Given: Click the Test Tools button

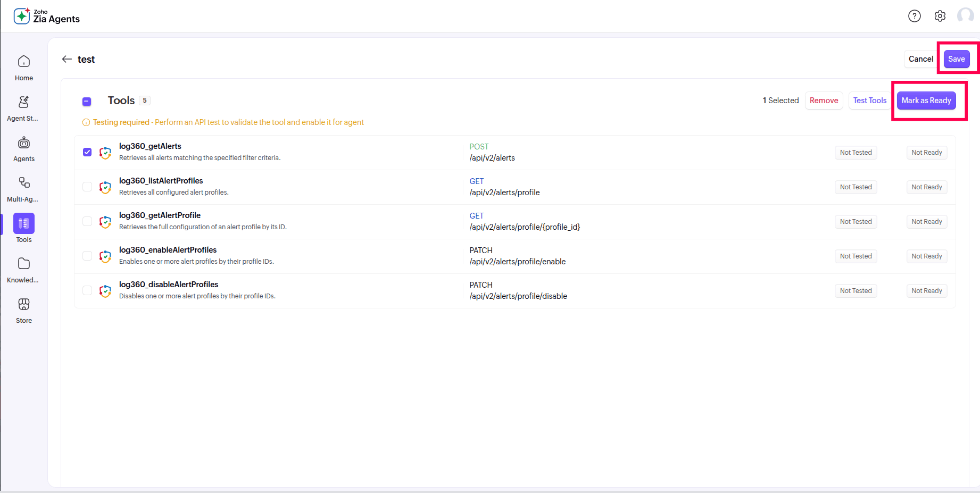Looking at the screenshot, I should 869,101.
